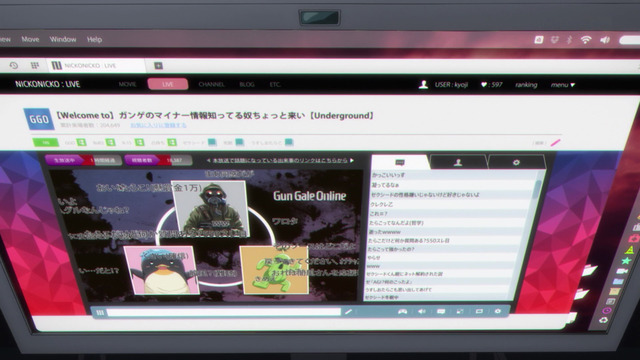
Task: Click the purple circle icon in the dock
Action: pyautogui.click(x=607, y=311)
